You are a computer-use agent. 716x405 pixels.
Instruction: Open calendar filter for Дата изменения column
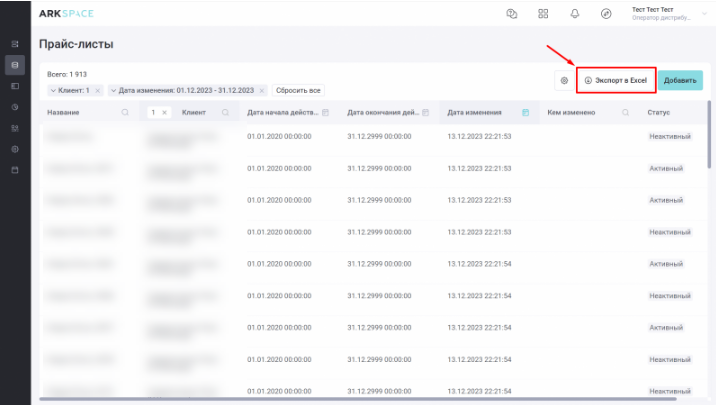coord(526,112)
